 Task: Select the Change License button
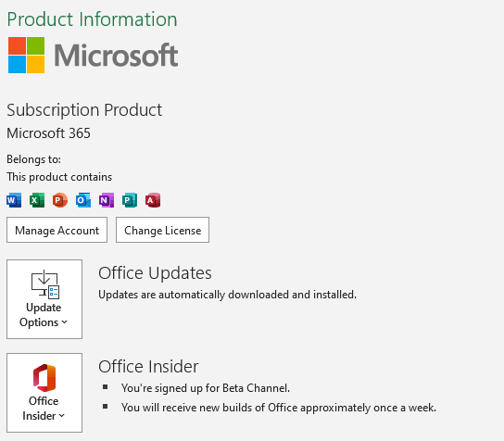pyautogui.click(x=163, y=230)
